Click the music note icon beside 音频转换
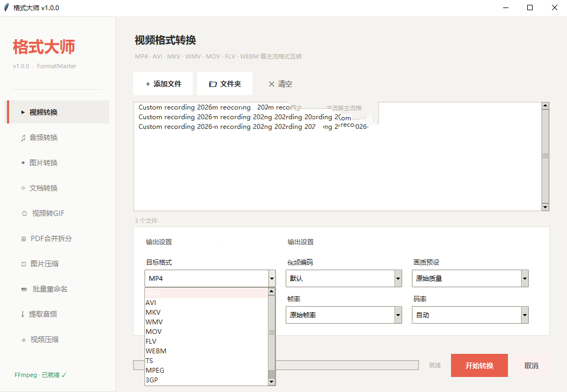The height and width of the screenshot is (392, 567). pyautogui.click(x=23, y=138)
